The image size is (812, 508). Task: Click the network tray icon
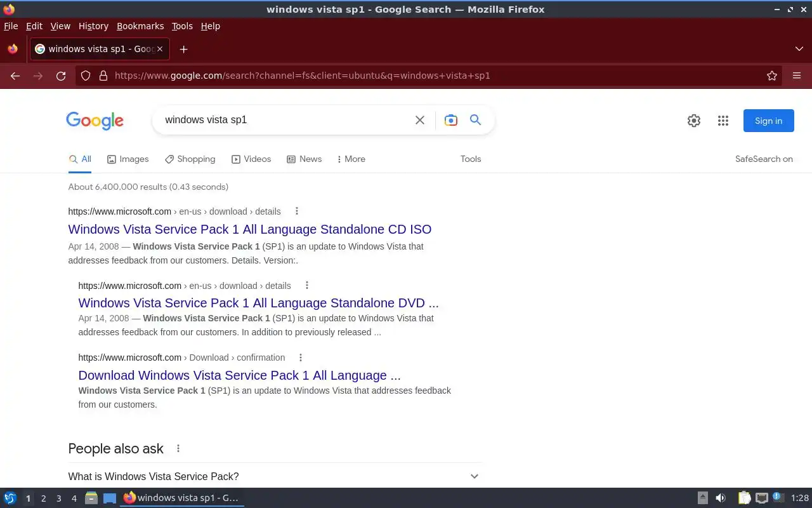coord(761,498)
